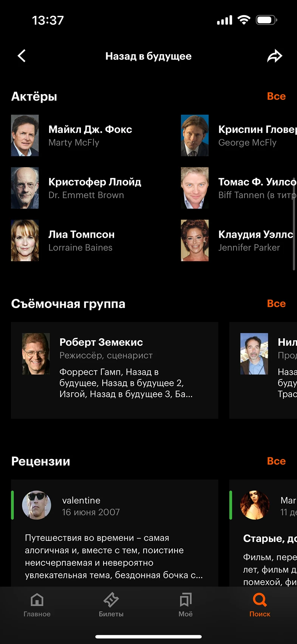297x644 pixels.
Task: Open Клаудия Уэллс actor entry
Action: pos(239,240)
